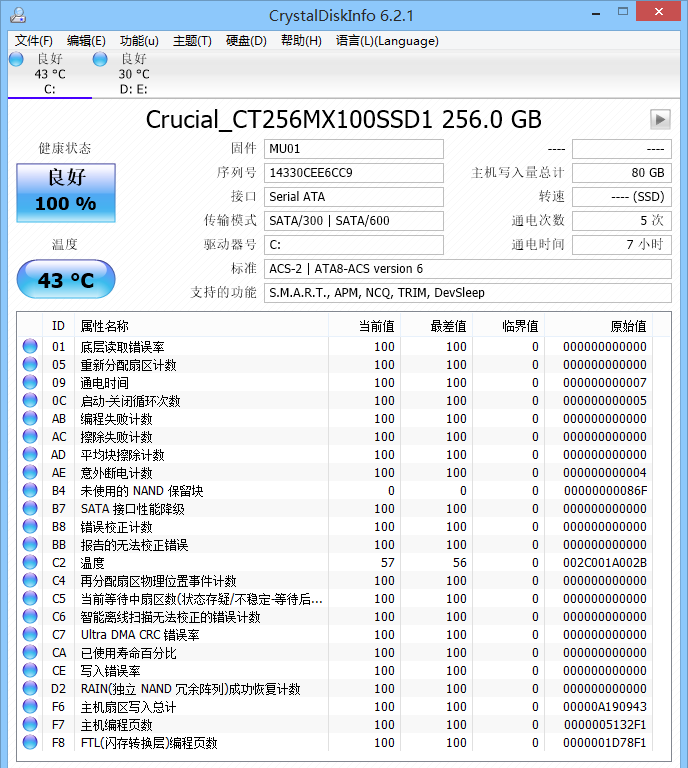This screenshot has width=688, height=768.
Task: Click the status orb for attribute AD
Action: [30, 454]
